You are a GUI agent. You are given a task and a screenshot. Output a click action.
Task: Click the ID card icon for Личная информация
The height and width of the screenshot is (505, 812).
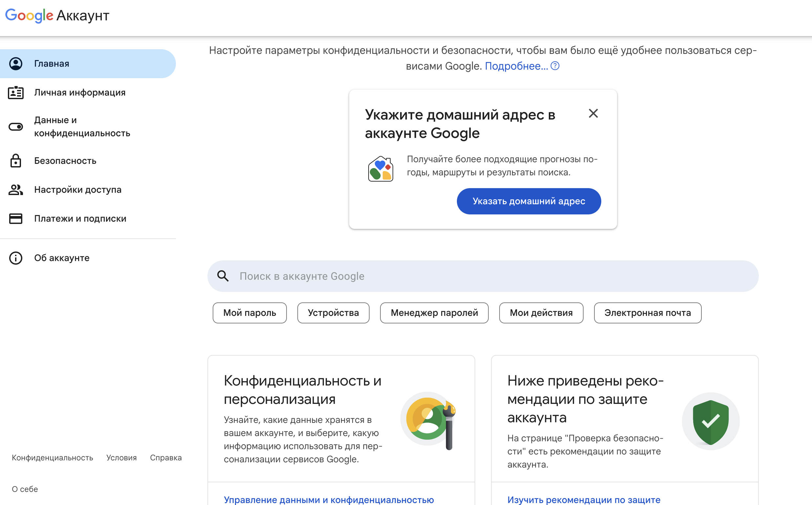tap(16, 93)
